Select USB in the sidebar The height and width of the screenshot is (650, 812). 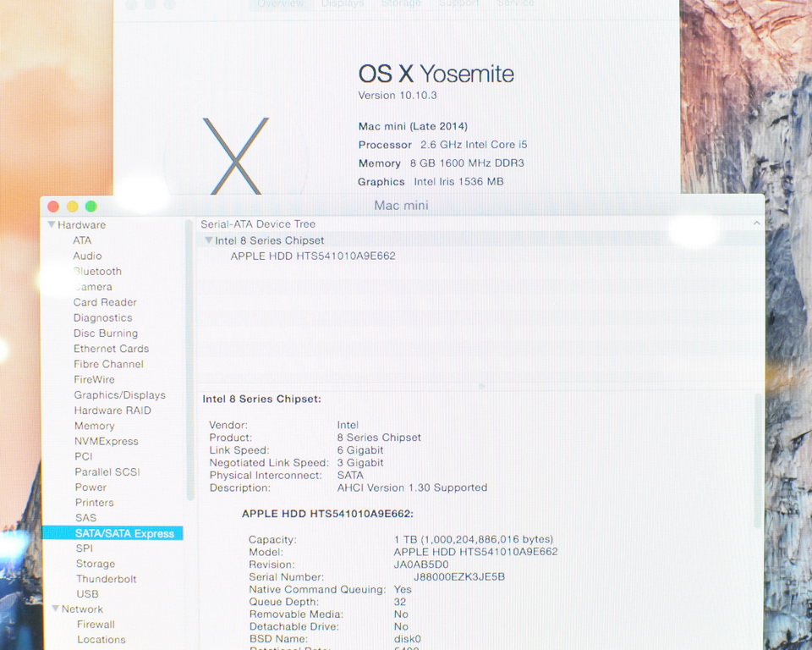[x=87, y=594]
